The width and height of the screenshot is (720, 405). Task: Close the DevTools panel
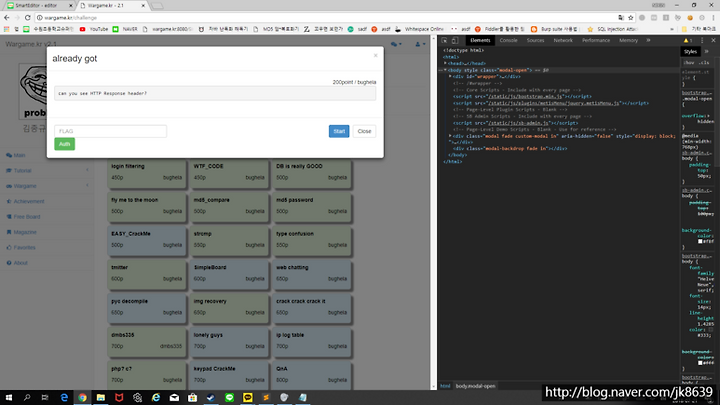(x=713, y=40)
